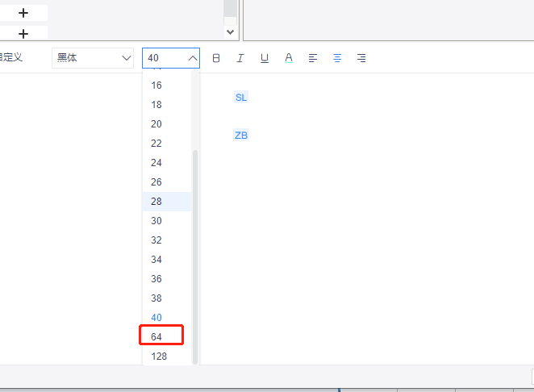
Task: Select the currently active size 40 option
Action: pyautogui.click(x=167, y=318)
